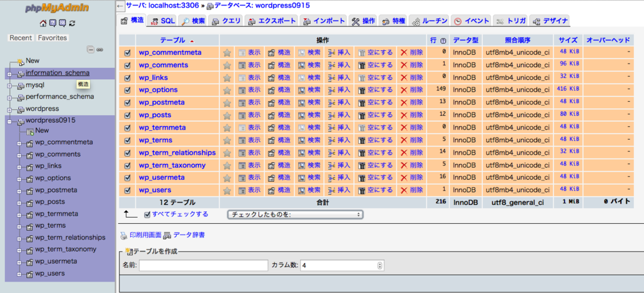Open the エクスポート (Export) tab
The width and height of the screenshot is (644, 293).
coord(272,21)
